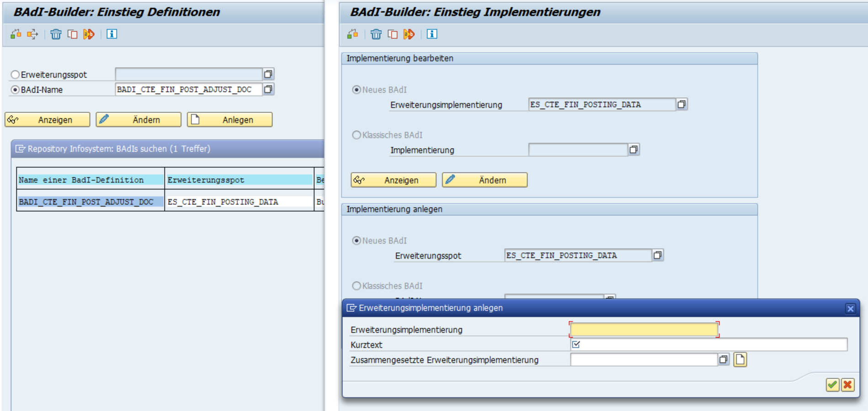Select Neues BAdI radio under Implementierung bearbeiten
Image resolution: width=868 pixels, height=411 pixels.
(x=357, y=90)
